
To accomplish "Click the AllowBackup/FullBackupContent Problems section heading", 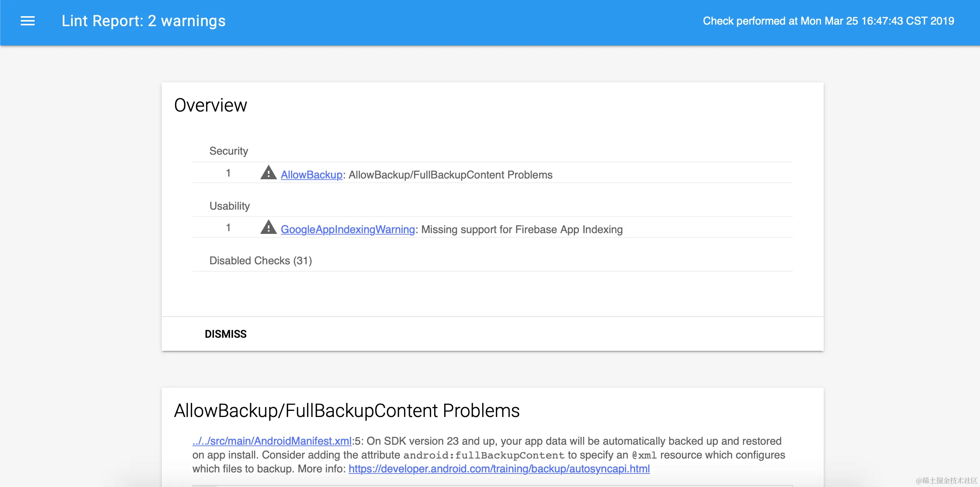I will coord(347,410).
